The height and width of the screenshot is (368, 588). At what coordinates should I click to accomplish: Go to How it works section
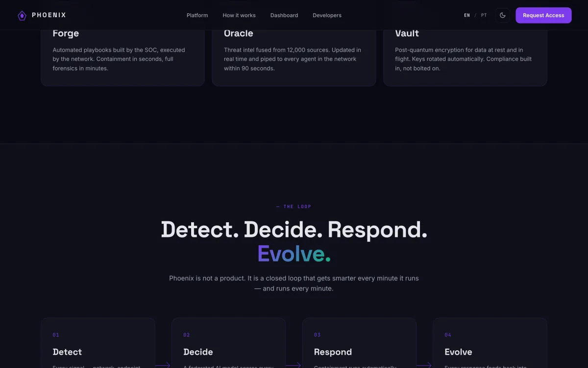(x=239, y=15)
